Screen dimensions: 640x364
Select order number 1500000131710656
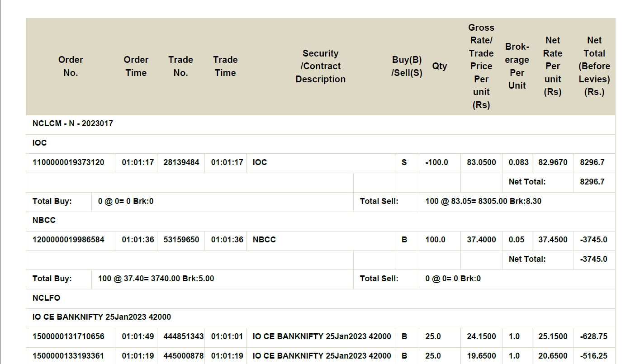[x=68, y=336]
